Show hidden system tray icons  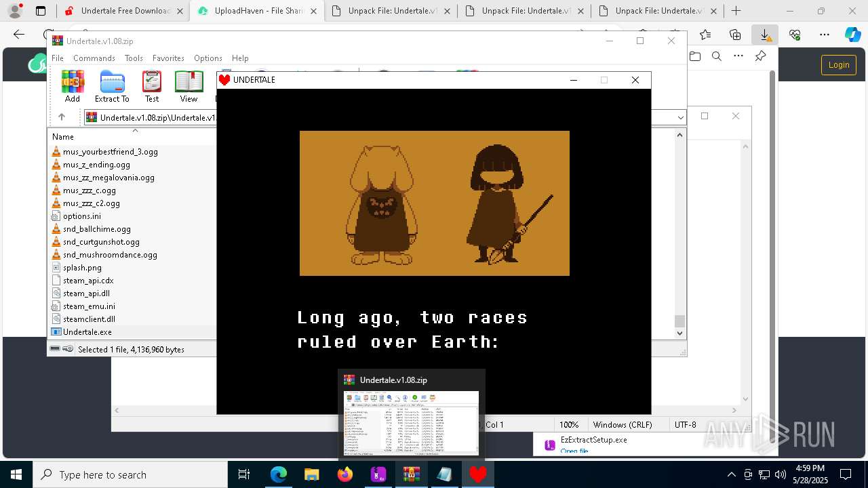[x=731, y=474]
